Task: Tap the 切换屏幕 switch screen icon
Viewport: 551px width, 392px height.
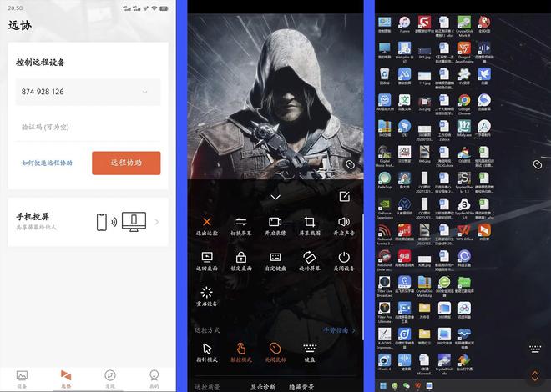Action: (x=241, y=222)
